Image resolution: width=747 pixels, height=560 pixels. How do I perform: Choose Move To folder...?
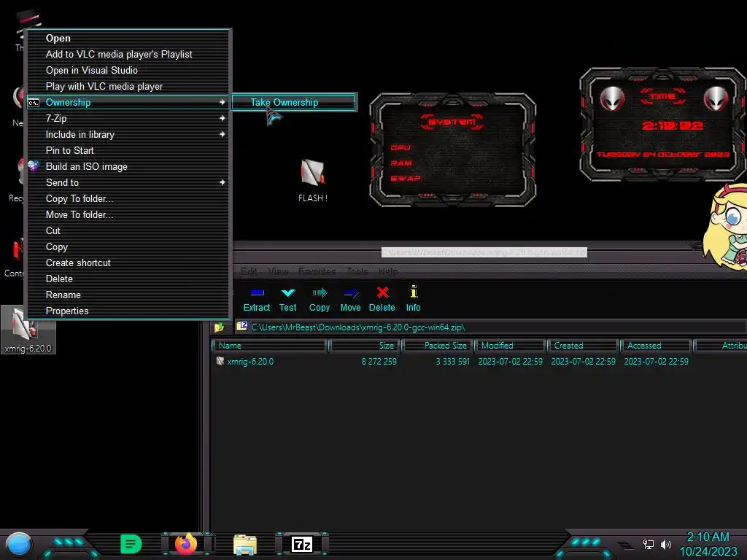pyautogui.click(x=128, y=215)
